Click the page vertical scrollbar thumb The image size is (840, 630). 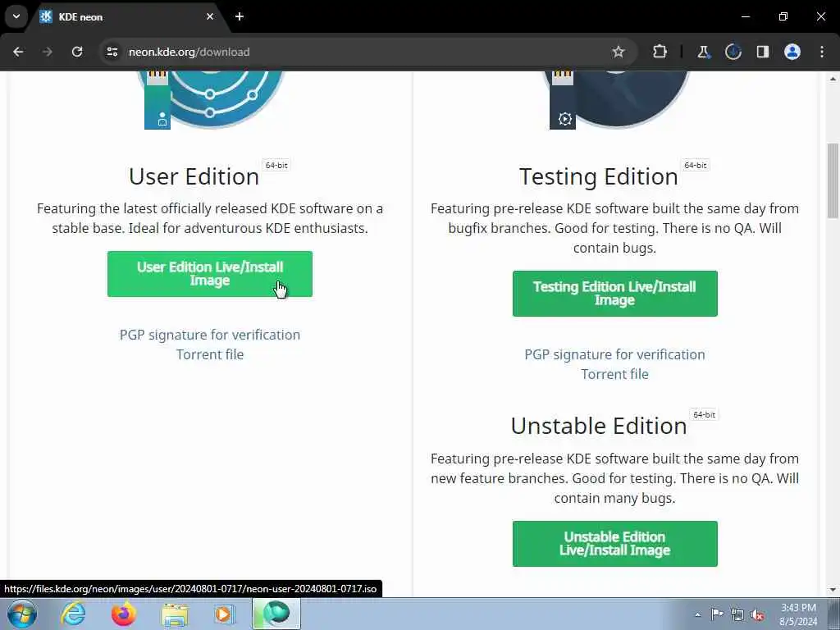(833, 180)
